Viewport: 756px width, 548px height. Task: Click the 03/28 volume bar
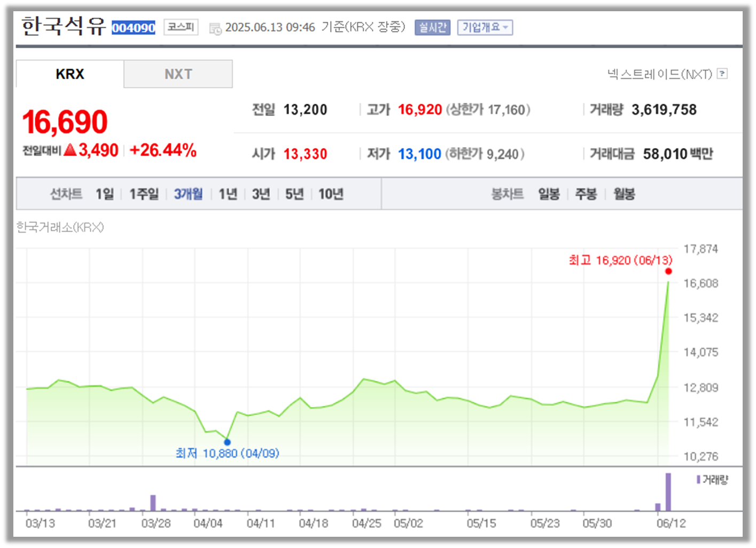153,503
